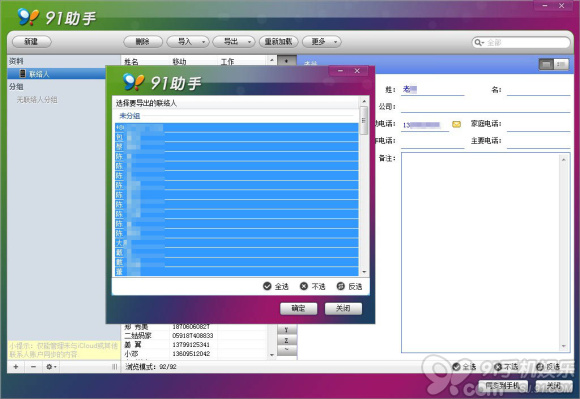Click the export list vertical scrollbar thumb
Viewport: 580px width, 399px height.
(x=364, y=120)
